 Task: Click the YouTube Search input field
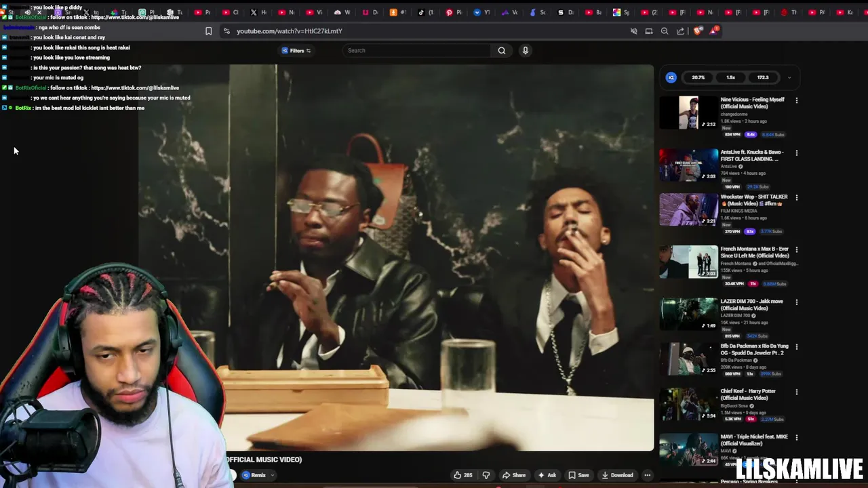[417, 50]
